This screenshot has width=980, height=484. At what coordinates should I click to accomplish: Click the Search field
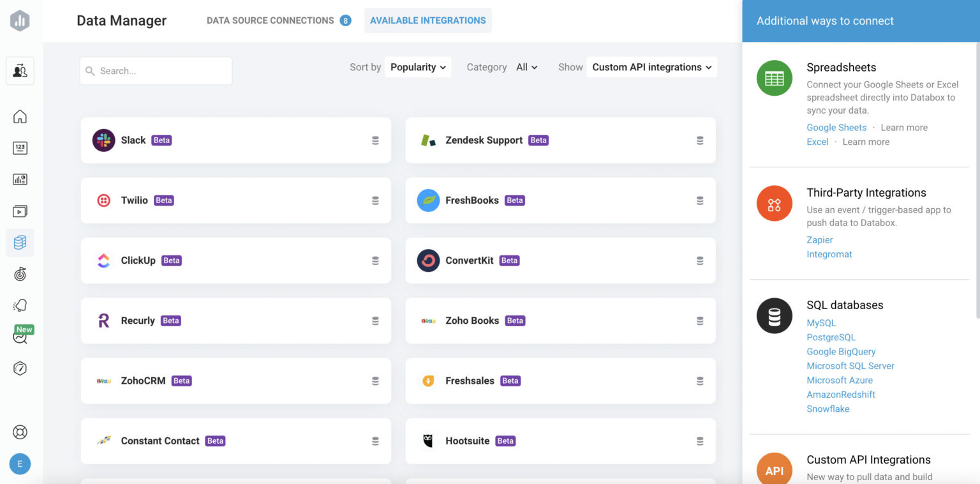click(x=155, y=71)
